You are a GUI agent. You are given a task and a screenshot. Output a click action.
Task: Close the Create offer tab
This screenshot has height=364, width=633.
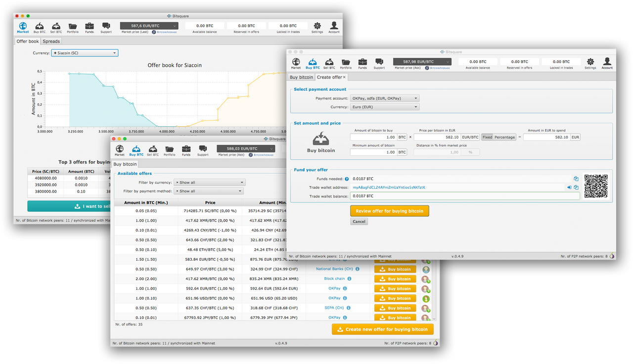point(345,77)
